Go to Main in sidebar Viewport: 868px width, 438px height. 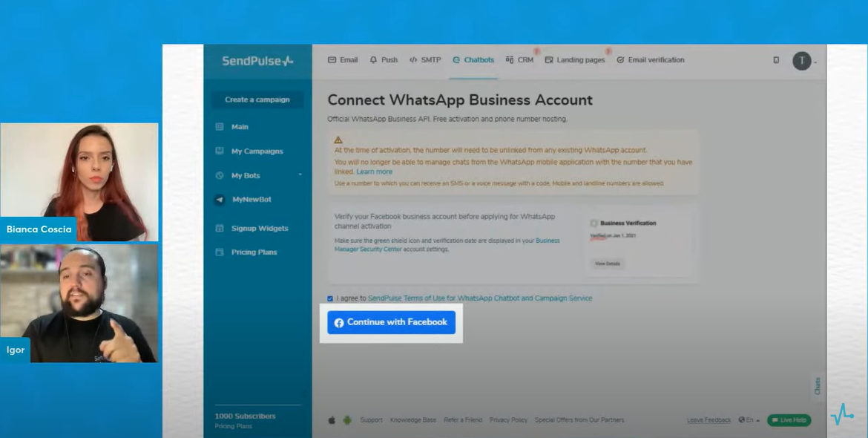(x=240, y=127)
